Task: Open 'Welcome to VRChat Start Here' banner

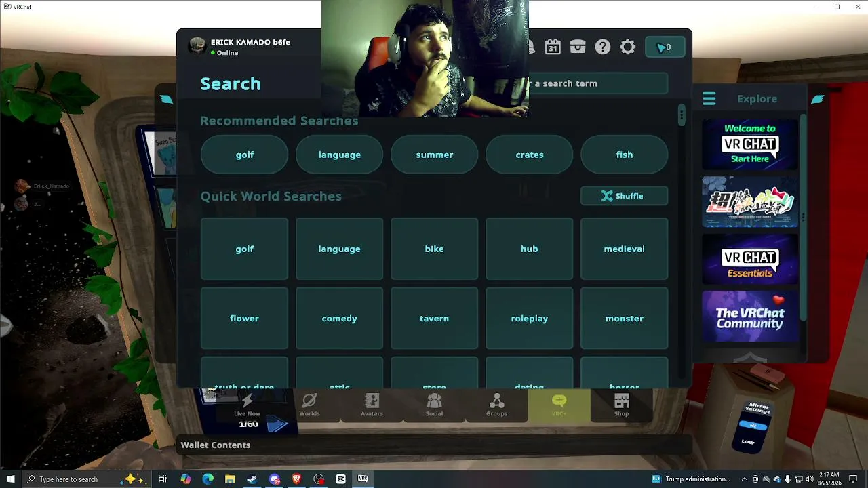Action: (x=749, y=144)
